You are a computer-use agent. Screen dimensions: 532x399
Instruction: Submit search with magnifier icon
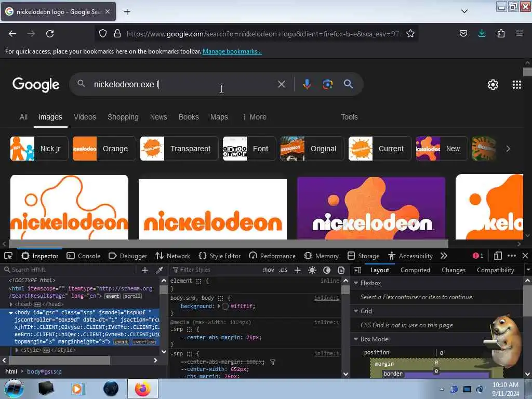(x=348, y=84)
